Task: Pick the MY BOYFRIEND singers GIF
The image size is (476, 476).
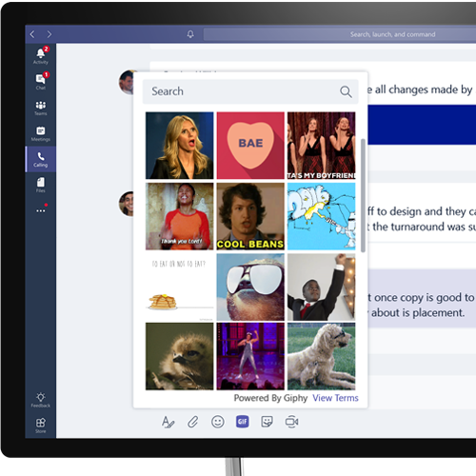Action: tap(322, 146)
